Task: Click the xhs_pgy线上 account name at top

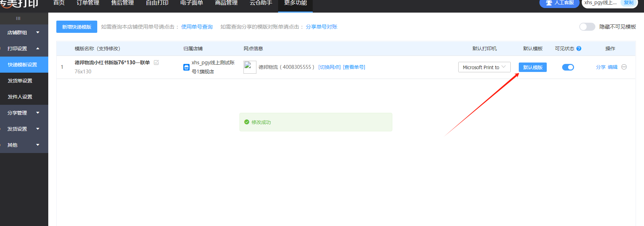Action: click(x=600, y=3)
